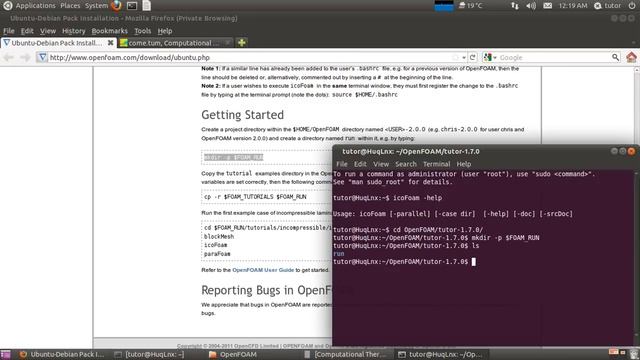
Task: Click the highlighted mkdir -p $FOAM_RUN command
Action: 233,158
